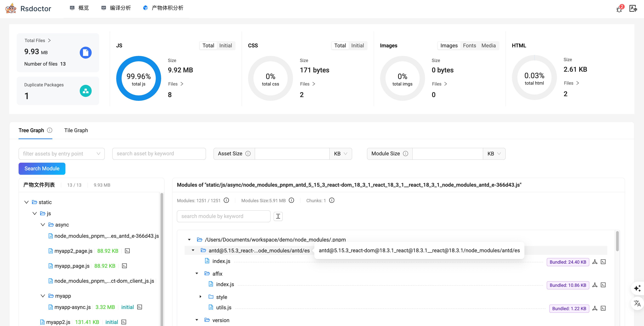The image size is (644, 326).
Task: Click the Asset Size value input
Action: pyautogui.click(x=292, y=153)
